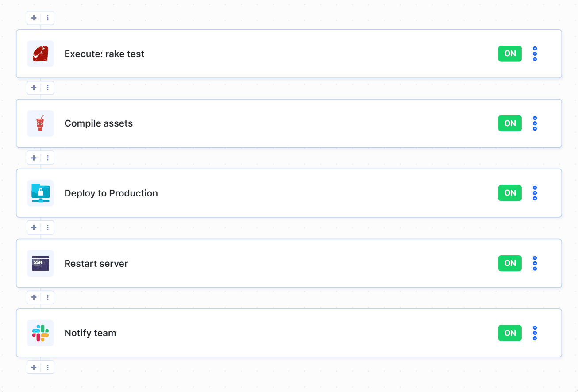Open the kebab menu above Execute: rake test

[47, 18]
